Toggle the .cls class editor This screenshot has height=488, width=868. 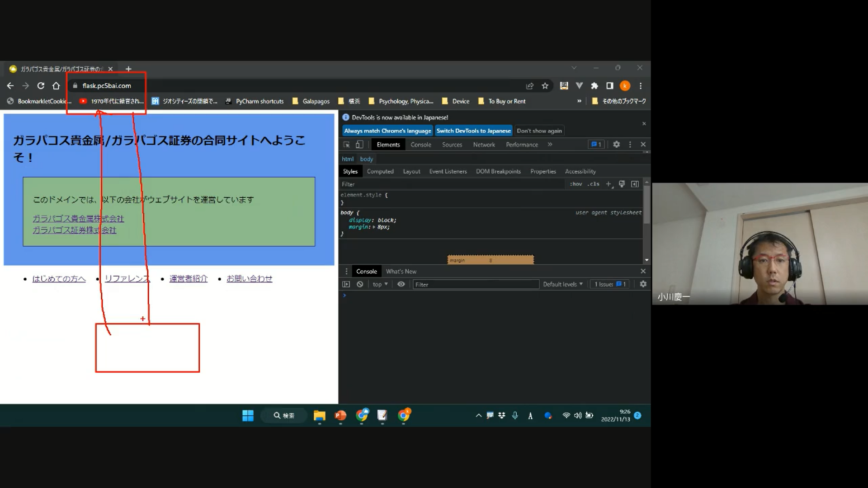pos(594,184)
